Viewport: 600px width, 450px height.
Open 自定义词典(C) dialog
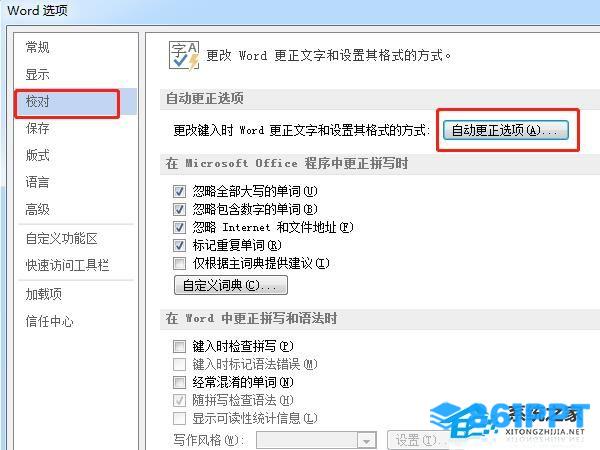tap(231, 285)
